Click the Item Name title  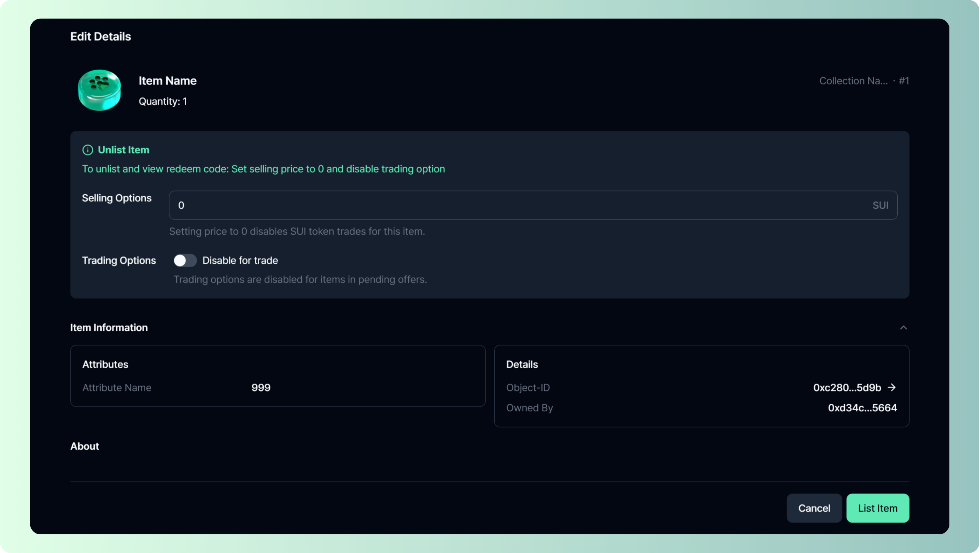167,81
